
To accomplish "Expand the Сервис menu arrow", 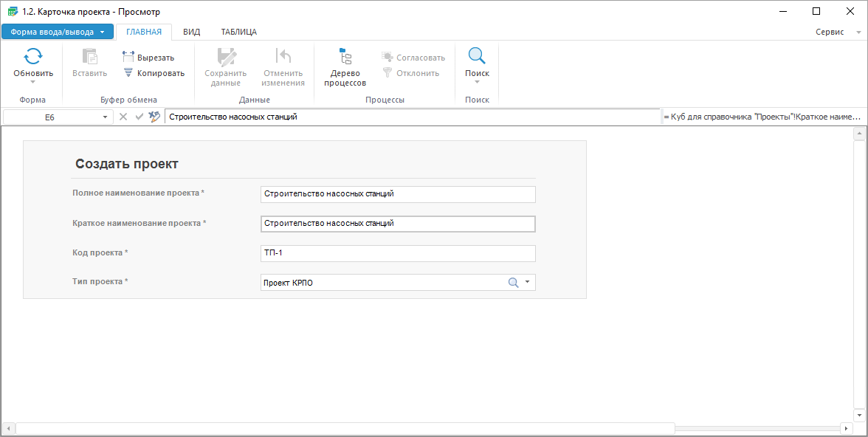I will [858, 32].
